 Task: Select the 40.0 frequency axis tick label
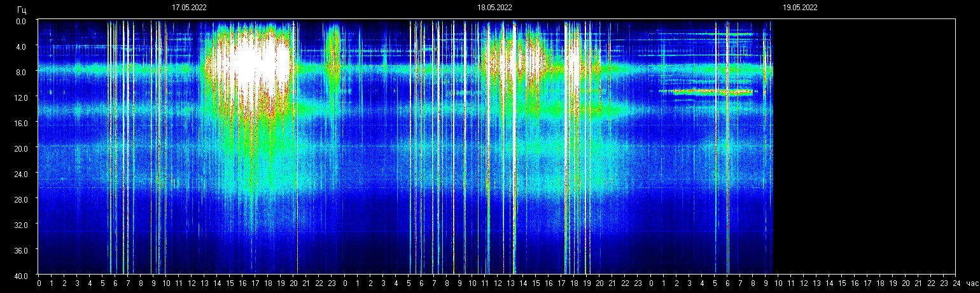22,276
